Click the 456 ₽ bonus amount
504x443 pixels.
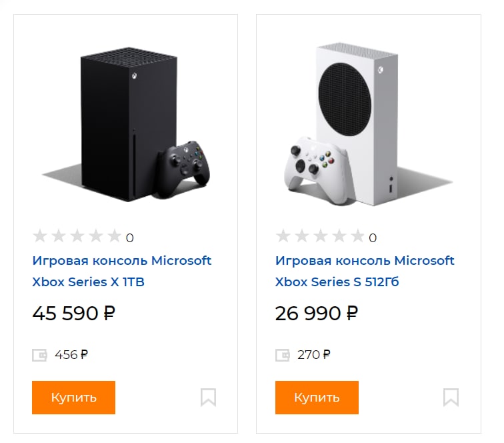(71, 355)
